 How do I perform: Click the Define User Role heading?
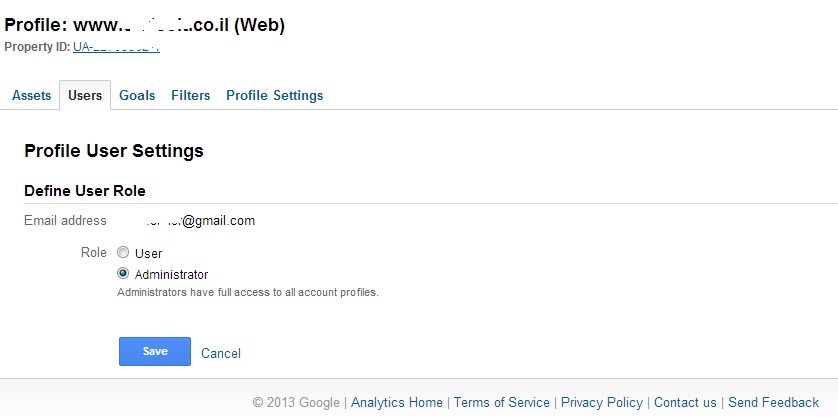(x=85, y=190)
